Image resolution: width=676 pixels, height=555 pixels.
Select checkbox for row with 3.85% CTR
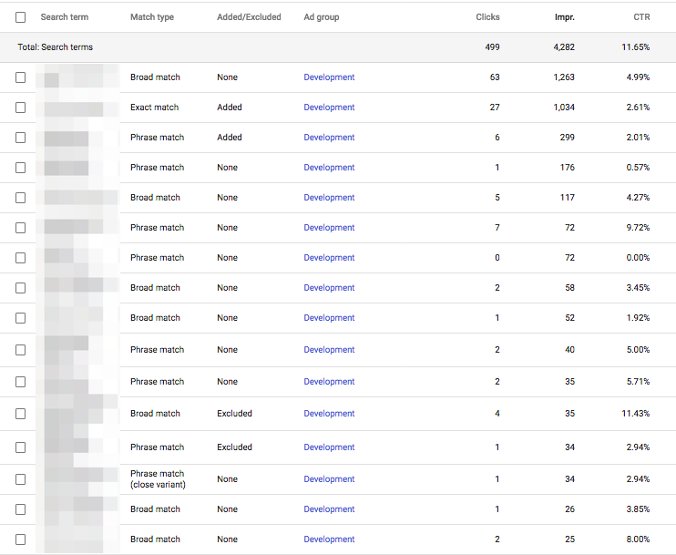(20, 509)
